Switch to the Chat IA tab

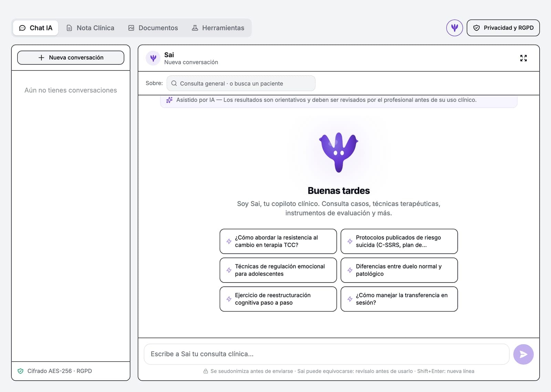(x=36, y=28)
